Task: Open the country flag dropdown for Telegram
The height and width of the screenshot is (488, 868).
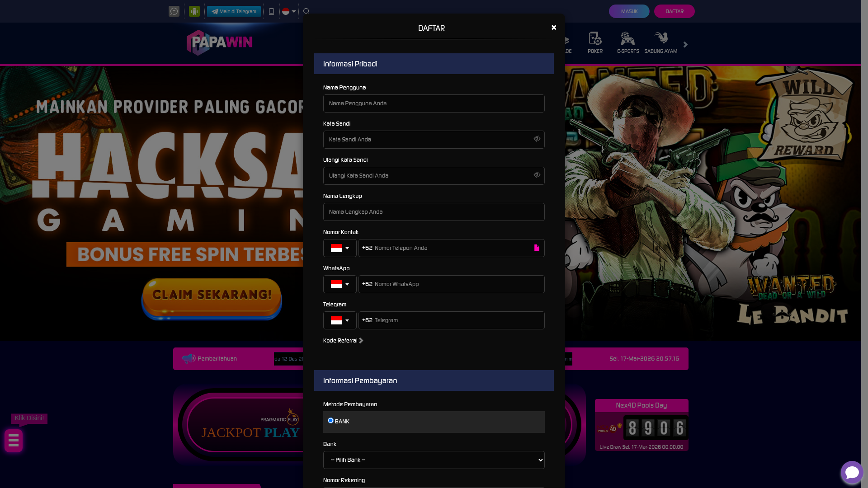Action: [340, 320]
